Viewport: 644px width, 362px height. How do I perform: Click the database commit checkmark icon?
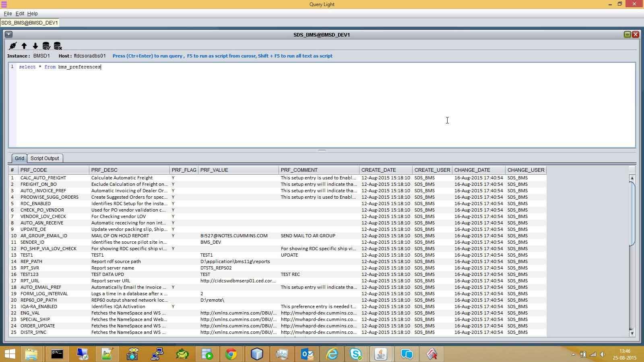tap(46, 46)
